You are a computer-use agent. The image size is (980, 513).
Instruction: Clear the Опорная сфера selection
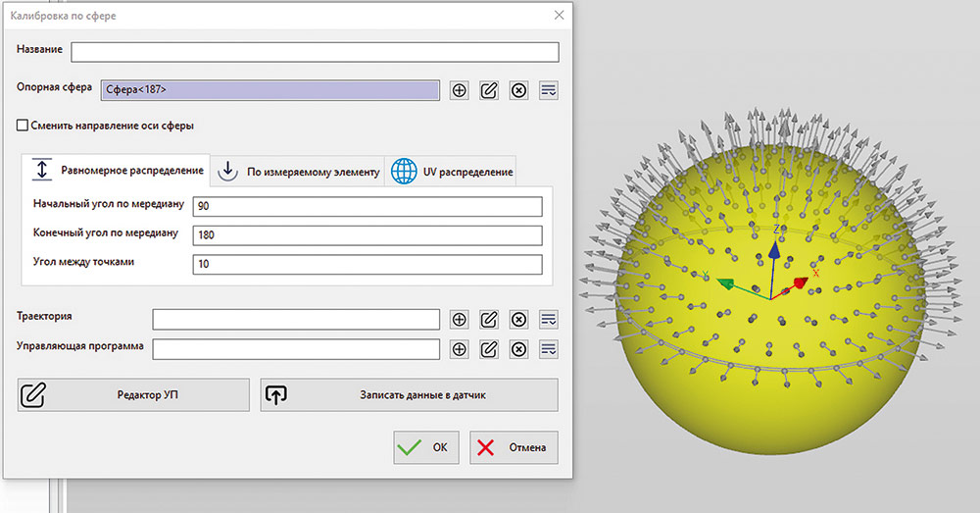pyautogui.click(x=518, y=90)
